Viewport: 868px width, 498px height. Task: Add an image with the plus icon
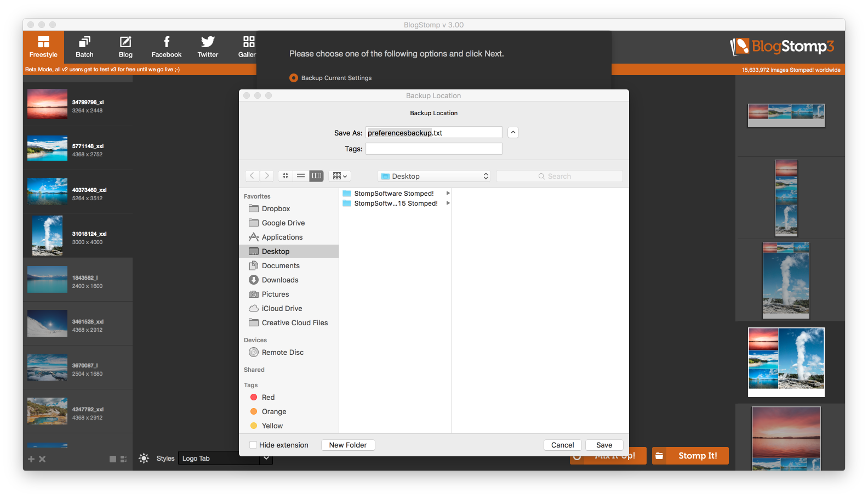click(x=31, y=459)
